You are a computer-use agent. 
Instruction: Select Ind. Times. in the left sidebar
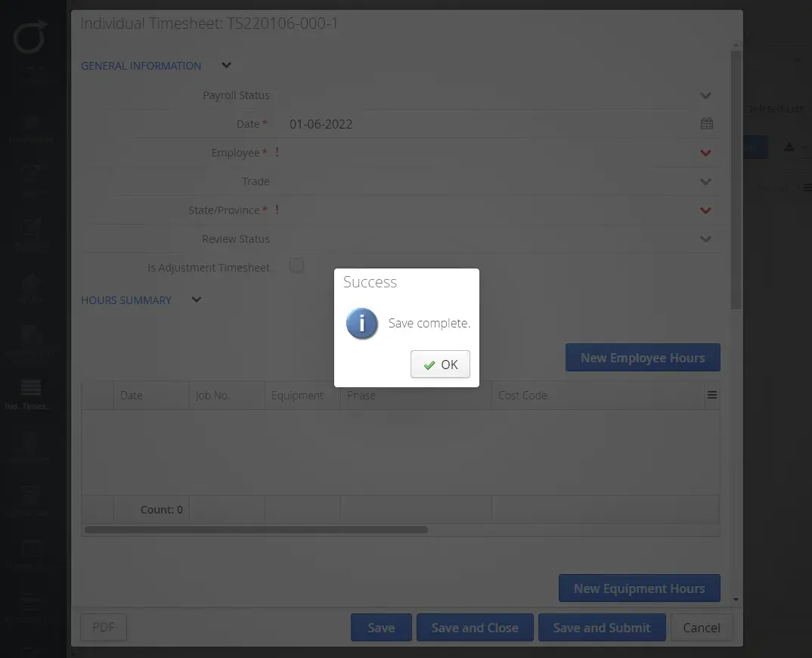(x=30, y=392)
